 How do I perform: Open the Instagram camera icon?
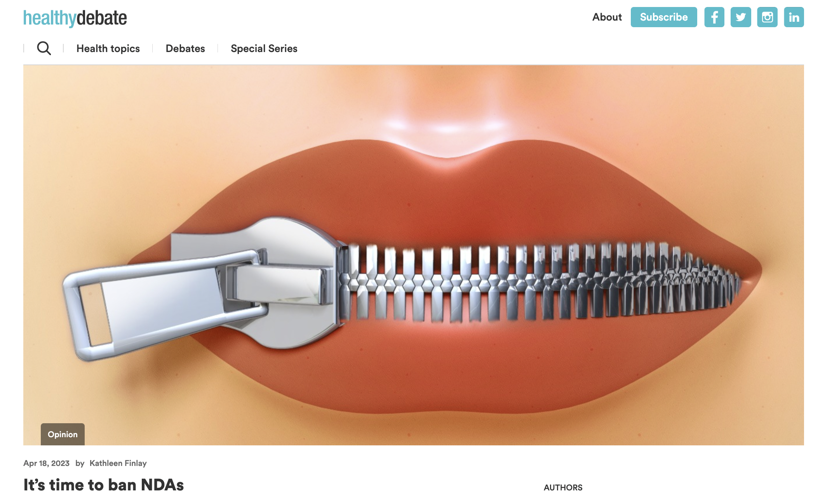[767, 17]
